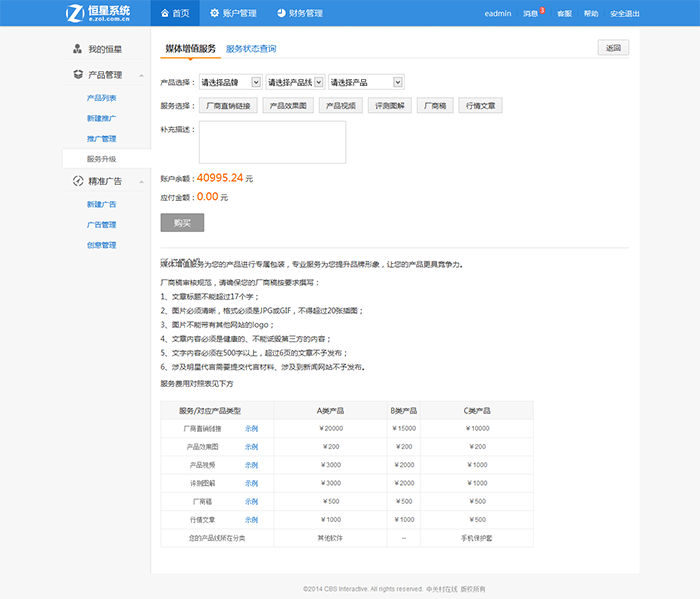
Task: Click the 返回 button at top right
Action: [x=612, y=48]
